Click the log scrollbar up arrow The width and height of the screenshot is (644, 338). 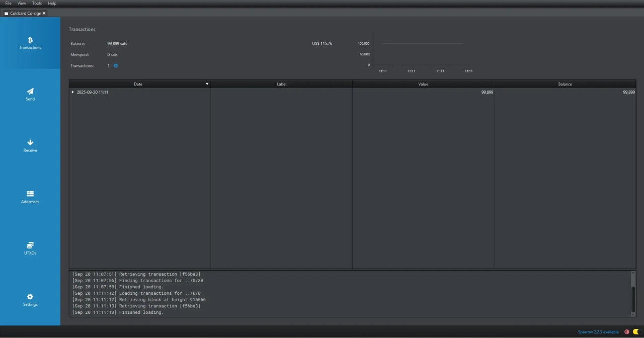(633, 274)
